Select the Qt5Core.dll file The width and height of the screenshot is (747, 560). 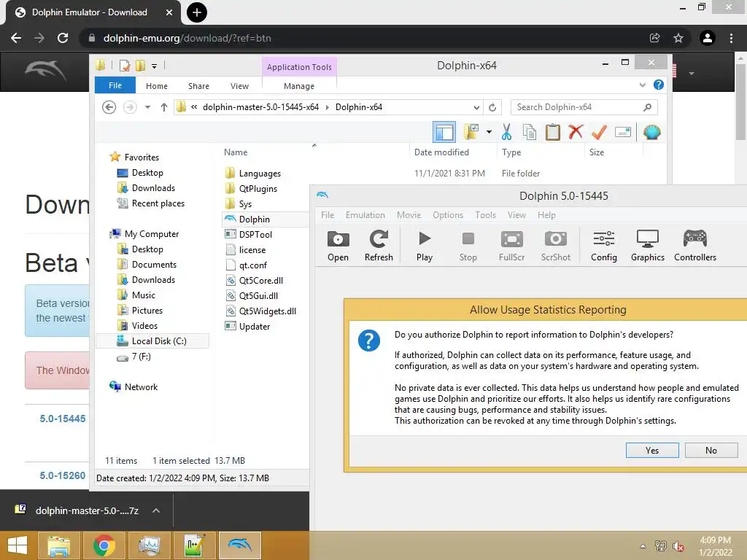coord(261,281)
